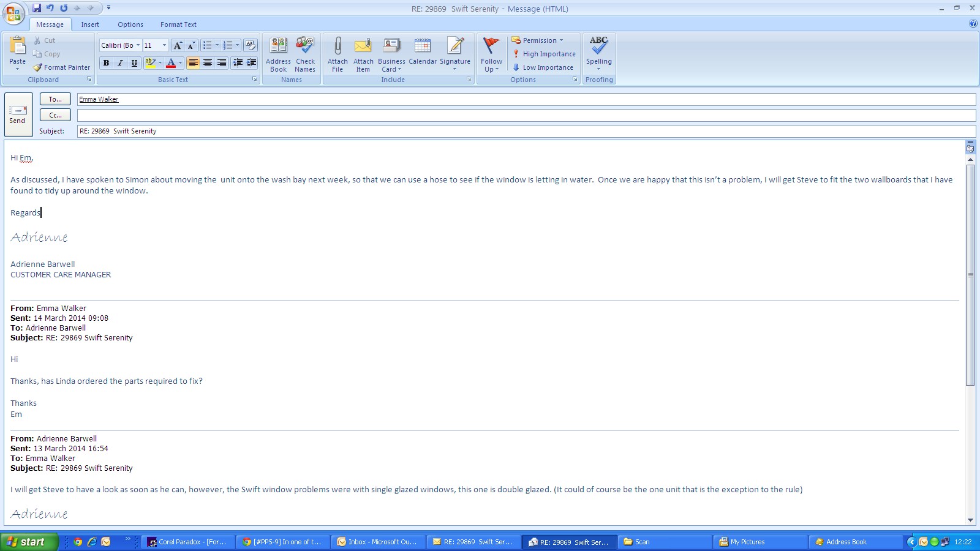Click the message body vertical scrollbar
The height and width of the screenshot is (551, 980).
(970, 275)
